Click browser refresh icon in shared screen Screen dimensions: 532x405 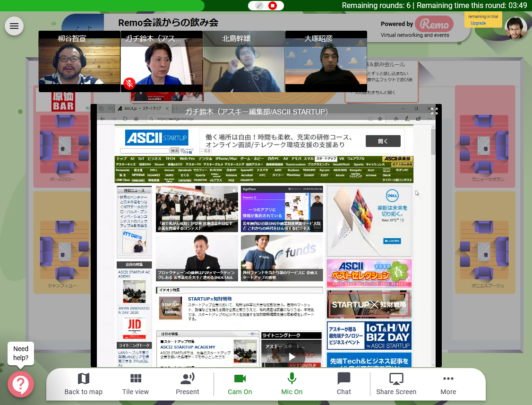(125, 119)
